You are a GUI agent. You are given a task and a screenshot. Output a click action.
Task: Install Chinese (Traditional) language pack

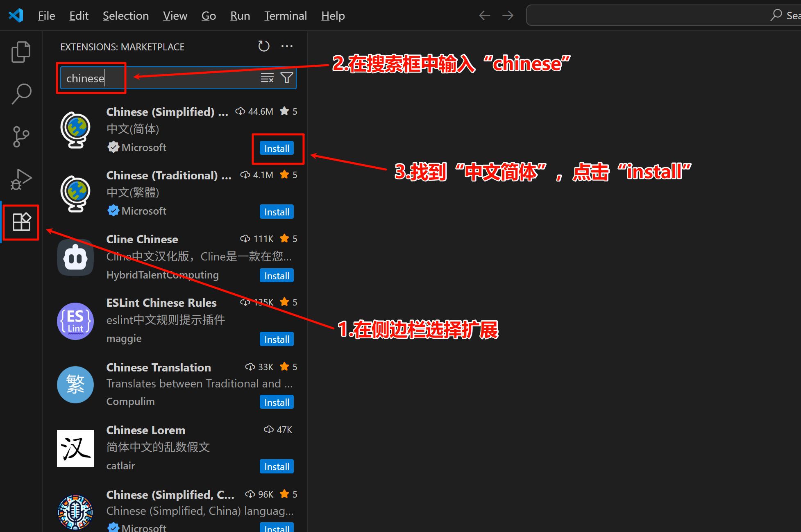point(277,212)
